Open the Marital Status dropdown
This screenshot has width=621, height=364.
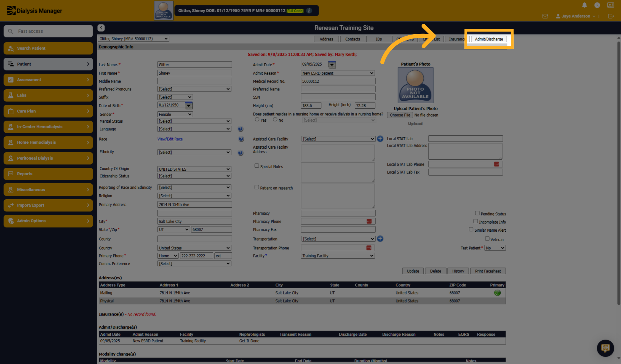[x=194, y=121]
